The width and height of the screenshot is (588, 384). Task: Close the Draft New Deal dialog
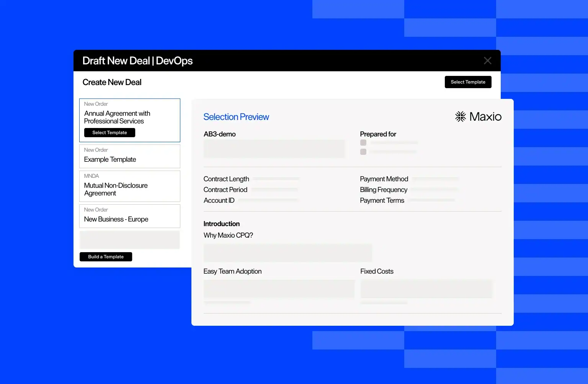487,61
